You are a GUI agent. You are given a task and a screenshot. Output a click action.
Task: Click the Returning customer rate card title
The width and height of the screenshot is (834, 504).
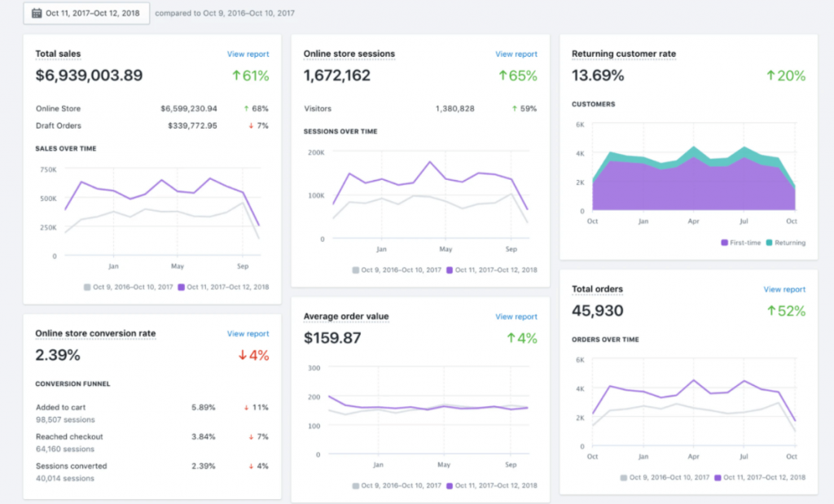(x=624, y=55)
